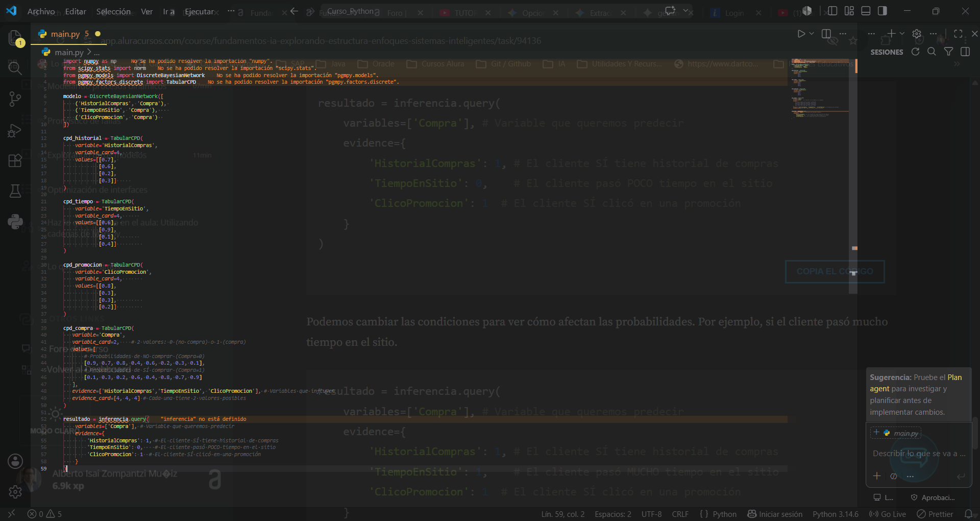Open editor More Actions ellipsis beside split icon
The width and height of the screenshot is (980, 521).
pyautogui.click(x=843, y=34)
